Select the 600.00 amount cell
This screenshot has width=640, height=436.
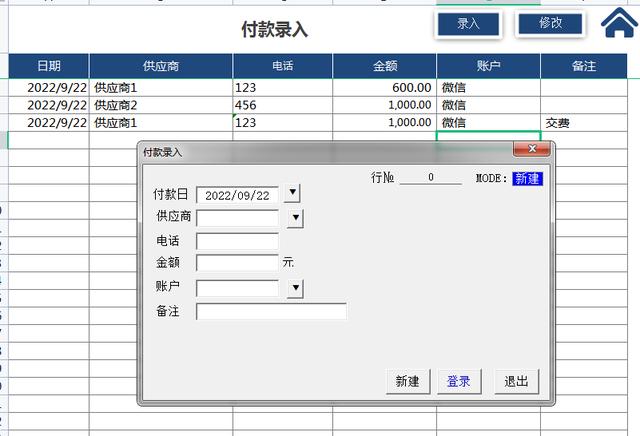pos(384,88)
